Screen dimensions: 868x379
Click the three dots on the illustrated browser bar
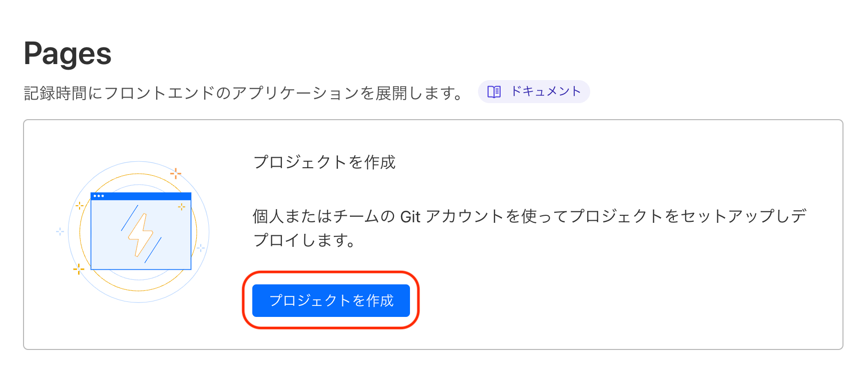[99, 197]
